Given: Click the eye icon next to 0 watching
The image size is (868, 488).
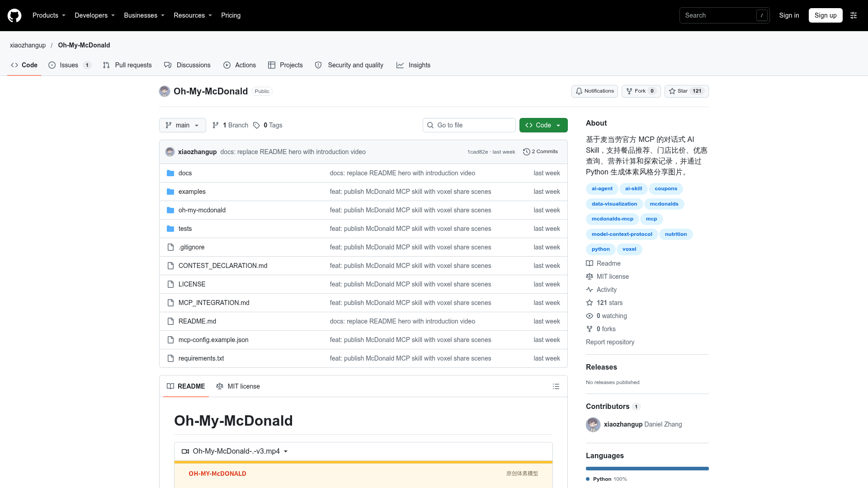Looking at the screenshot, I should coord(590,316).
